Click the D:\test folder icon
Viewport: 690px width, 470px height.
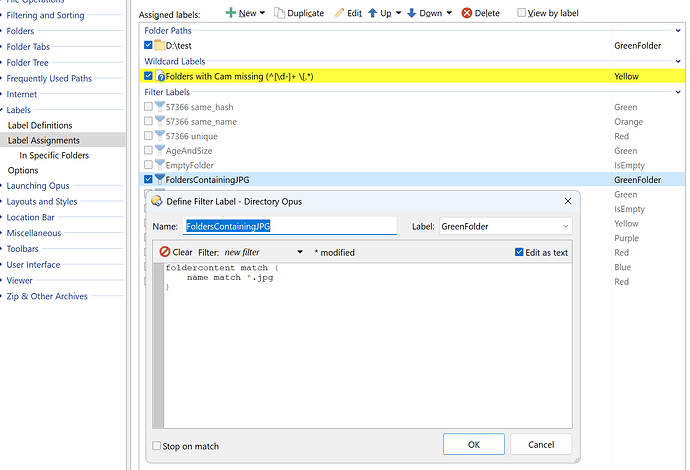pos(159,45)
